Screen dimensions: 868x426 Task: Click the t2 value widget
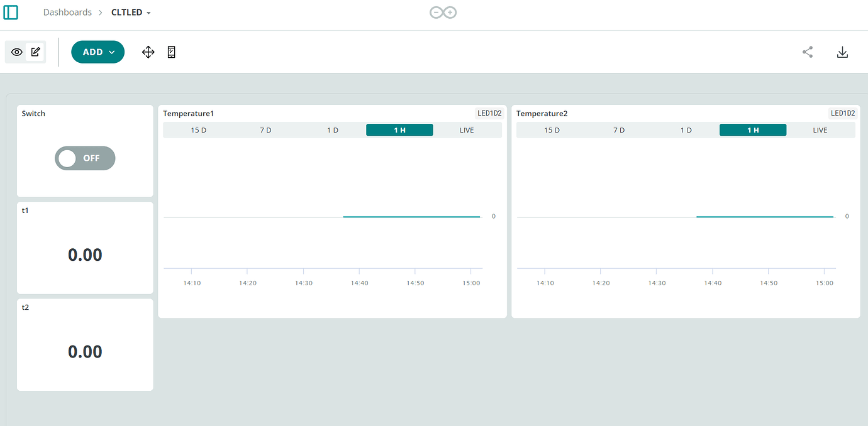click(x=85, y=352)
